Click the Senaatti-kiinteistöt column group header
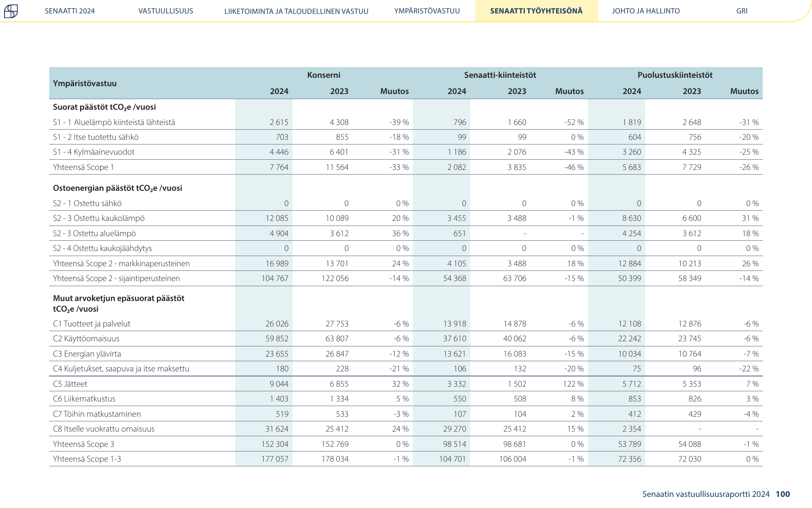The width and height of the screenshot is (812, 508). 500,75
